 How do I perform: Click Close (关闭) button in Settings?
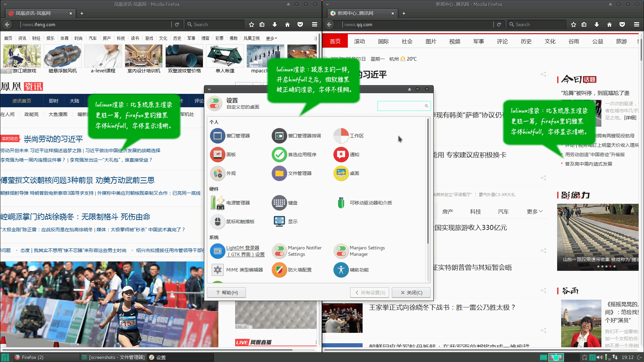[x=411, y=293]
